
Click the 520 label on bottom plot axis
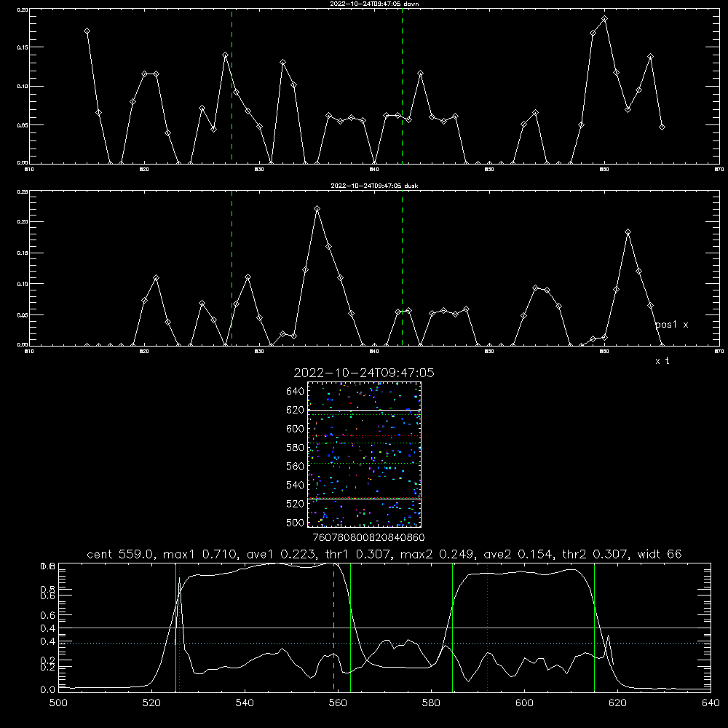[151, 703]
